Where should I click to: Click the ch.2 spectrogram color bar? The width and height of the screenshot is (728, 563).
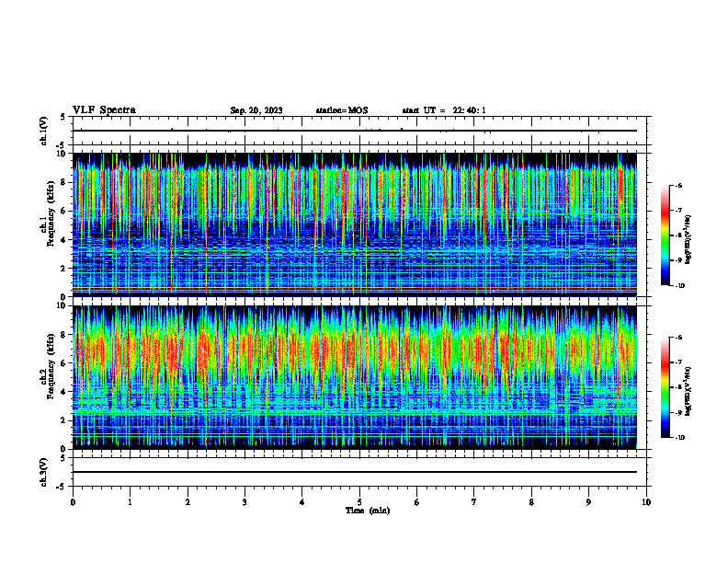[665, 387]
